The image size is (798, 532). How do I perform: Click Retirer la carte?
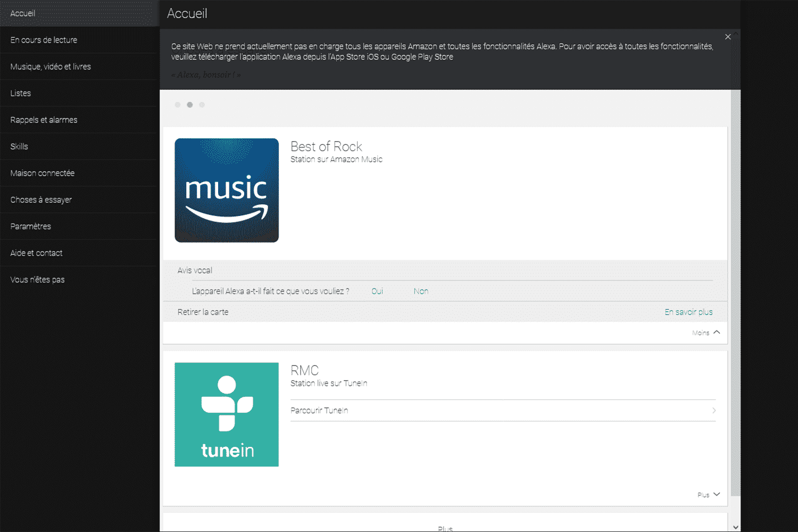point(203,312)
